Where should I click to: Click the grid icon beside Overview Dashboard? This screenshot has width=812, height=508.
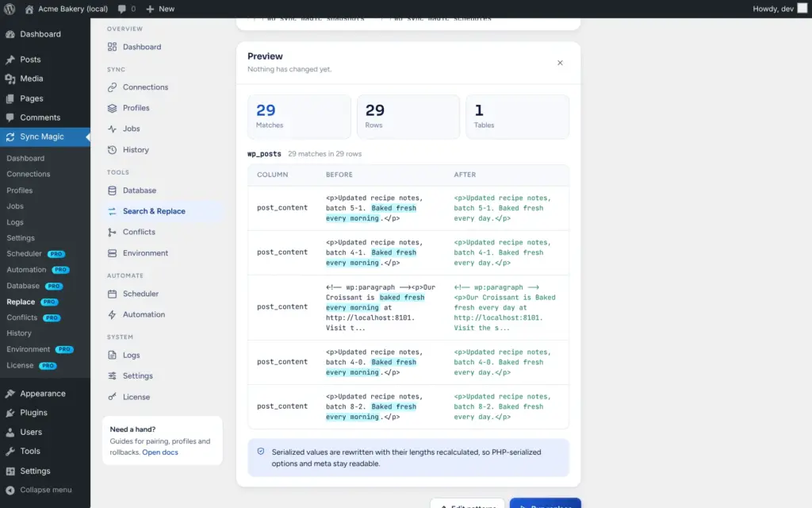(112, 47)
